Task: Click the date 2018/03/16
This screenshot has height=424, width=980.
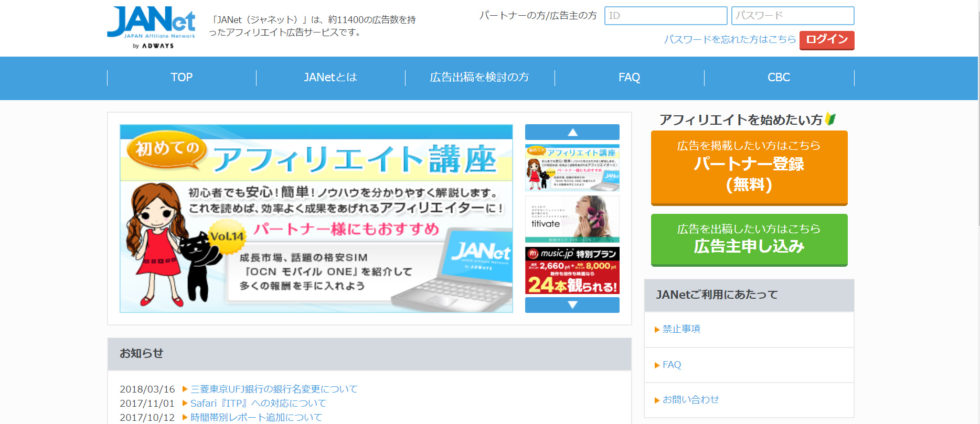Action: click(x=147, y=389)
